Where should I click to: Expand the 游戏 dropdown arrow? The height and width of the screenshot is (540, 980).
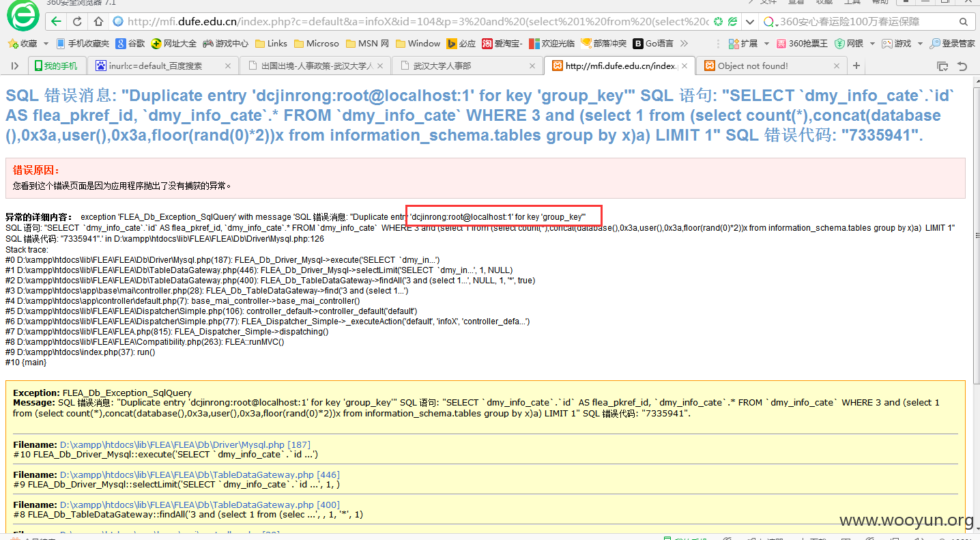pyautogui.click(x=920, y=44)
